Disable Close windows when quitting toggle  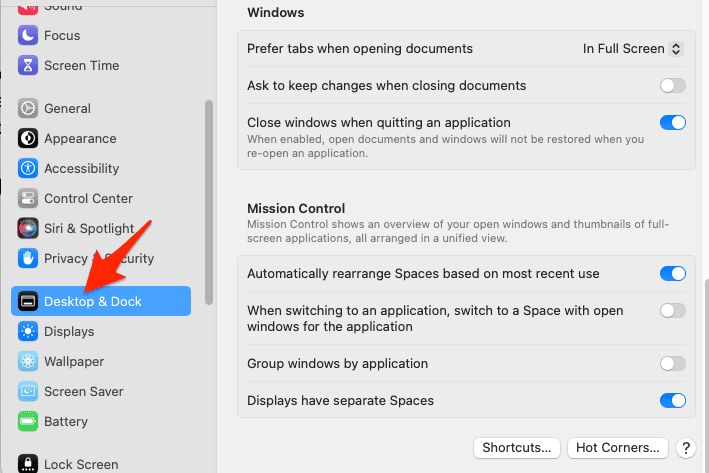click(673, 123)
